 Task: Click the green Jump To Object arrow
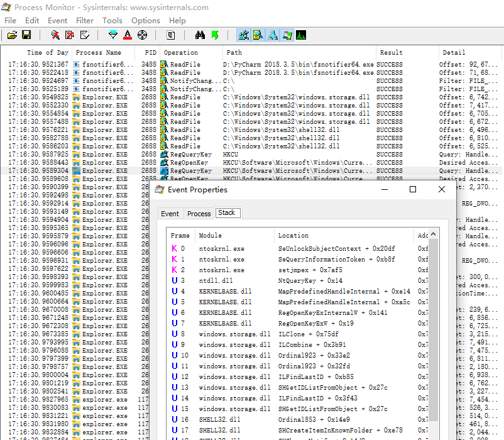[x=215, y=35]
